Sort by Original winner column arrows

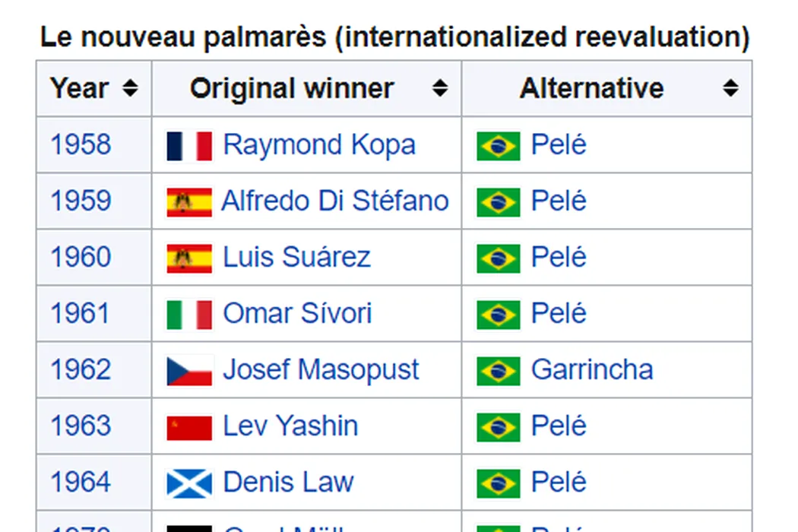(440, 88)
